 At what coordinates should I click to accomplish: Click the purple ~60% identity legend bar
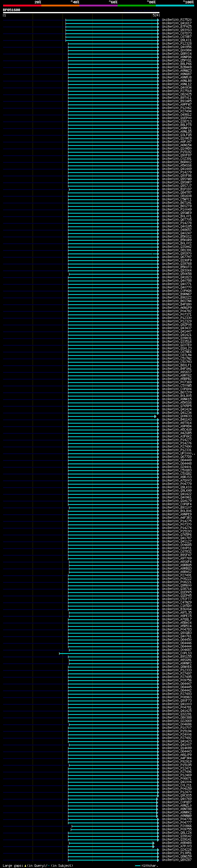click(99, 6)
